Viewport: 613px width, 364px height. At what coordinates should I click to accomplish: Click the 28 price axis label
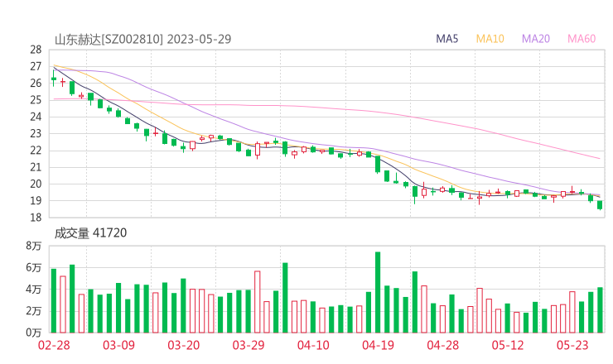coord(36,50)
